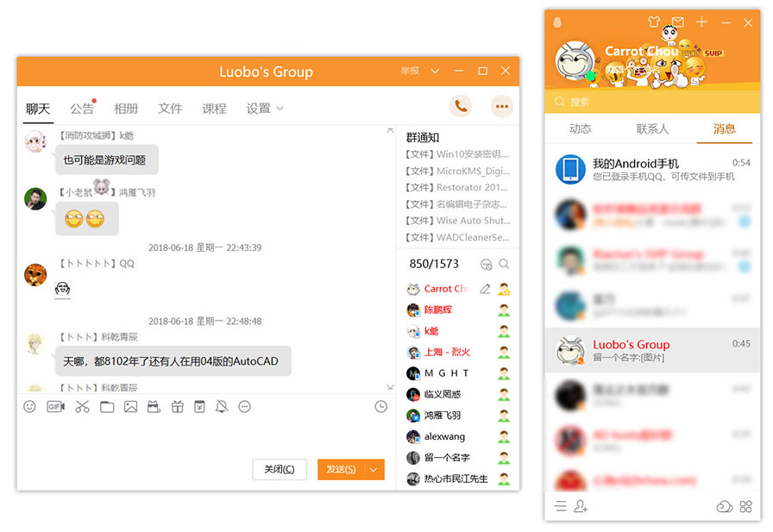Send a file via folder icon
The height and width of the screenshot is (532, 773).
[x=107, y=407]
